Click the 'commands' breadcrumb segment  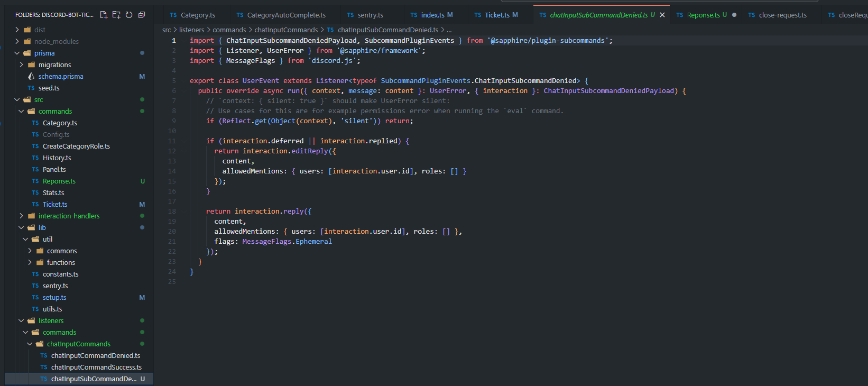click(x=229, y=30)
